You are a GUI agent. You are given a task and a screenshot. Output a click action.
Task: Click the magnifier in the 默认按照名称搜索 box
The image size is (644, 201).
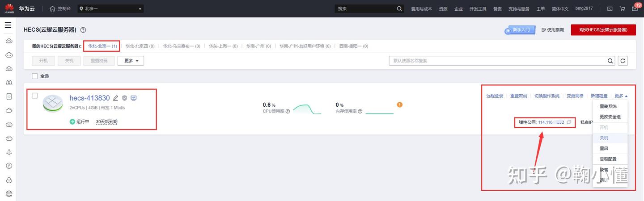pyautogui.click(x=611, y=60)
